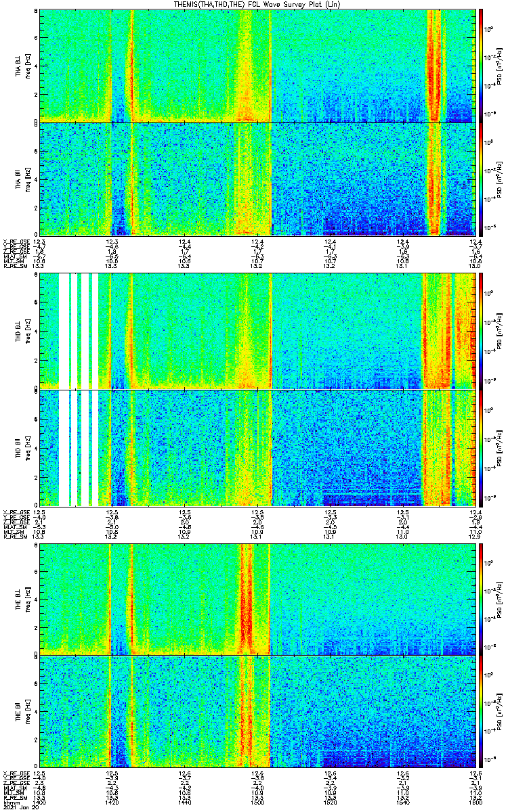The width and height of the screenshot is (508, 812).
Task: Click the THD B⊥ spectrogram panel
Action: coord(256,331)
